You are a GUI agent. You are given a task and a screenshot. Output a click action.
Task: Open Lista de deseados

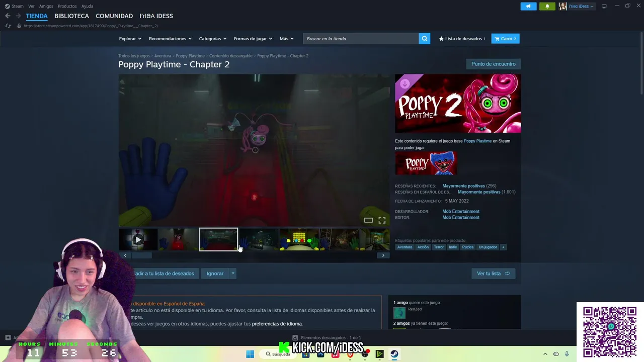[462, 39]
